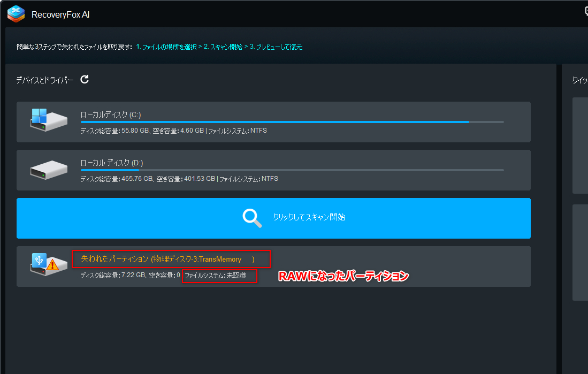588x374 pixels.
Task: Click the USB warning drive icon
Action: [x=48, y=264]
